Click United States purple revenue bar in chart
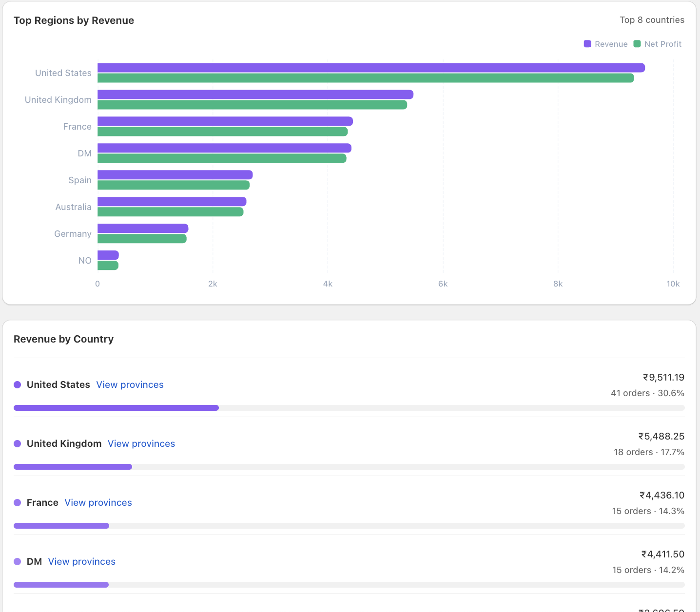 (x=371, y=68)
